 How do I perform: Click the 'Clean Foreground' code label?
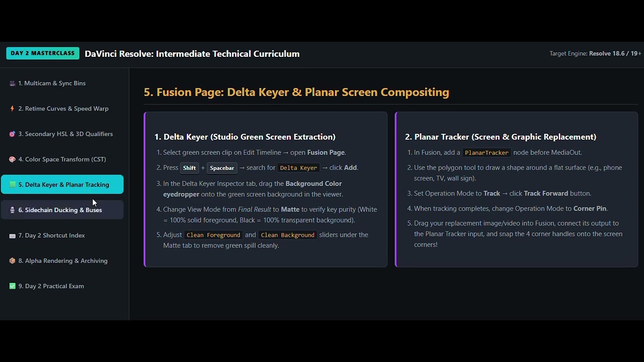[213, 235]
